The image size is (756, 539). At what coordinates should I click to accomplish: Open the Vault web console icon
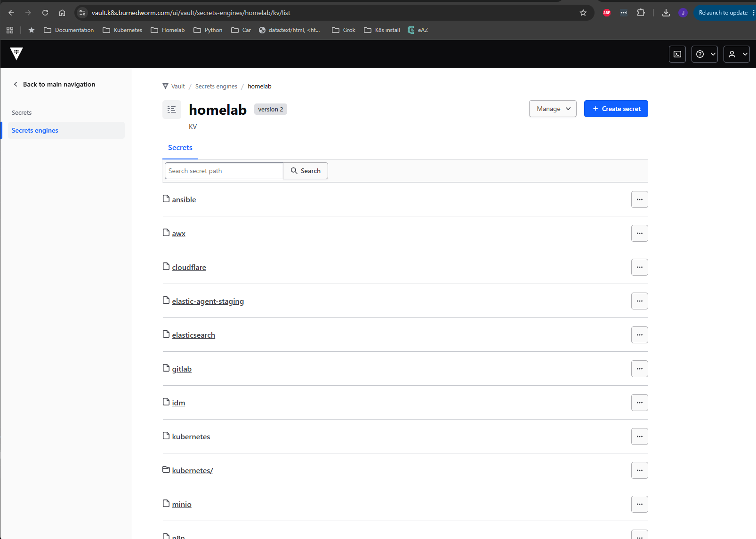pos(677,54)
